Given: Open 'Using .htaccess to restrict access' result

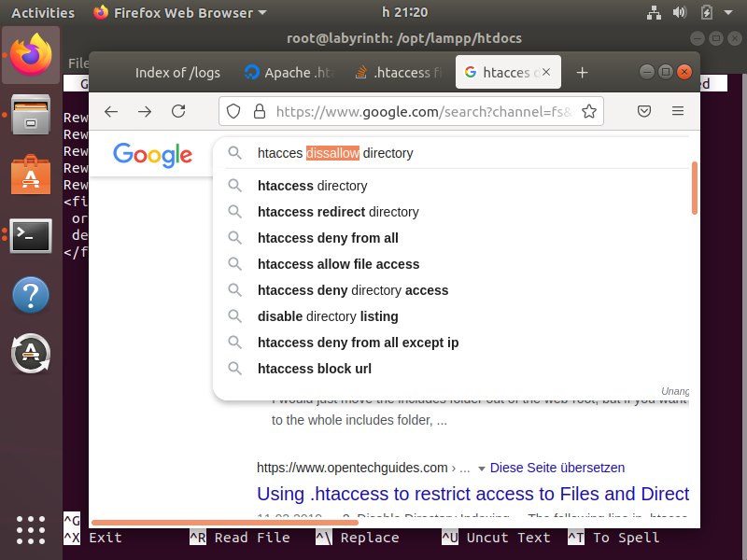Looking at the screenshot, I should [x=472, y=494].
